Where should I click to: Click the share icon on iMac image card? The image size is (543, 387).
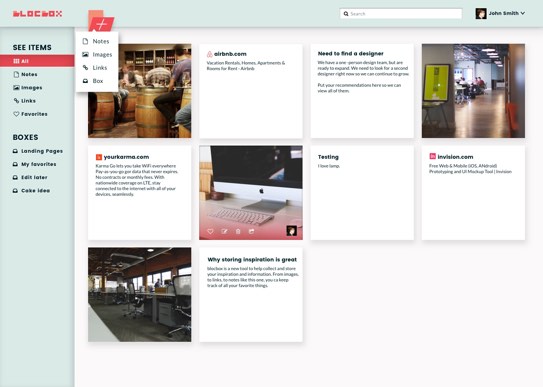[x=252, y=231]
